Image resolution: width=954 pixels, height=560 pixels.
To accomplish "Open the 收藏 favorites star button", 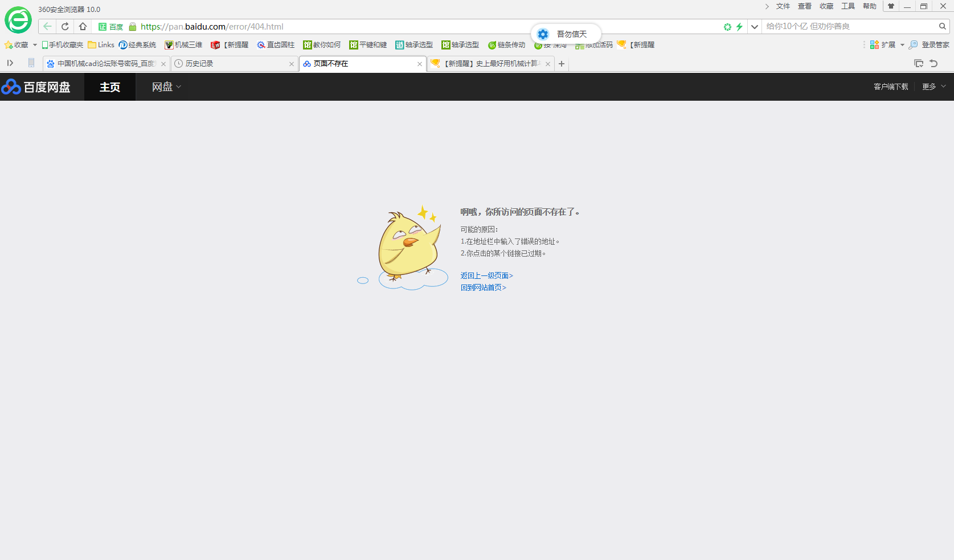I will point(17,45).
